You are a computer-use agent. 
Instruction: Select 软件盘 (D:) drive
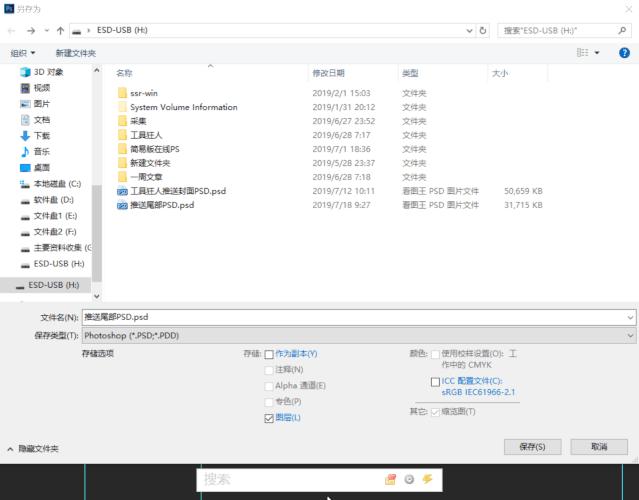click(47, 200)
